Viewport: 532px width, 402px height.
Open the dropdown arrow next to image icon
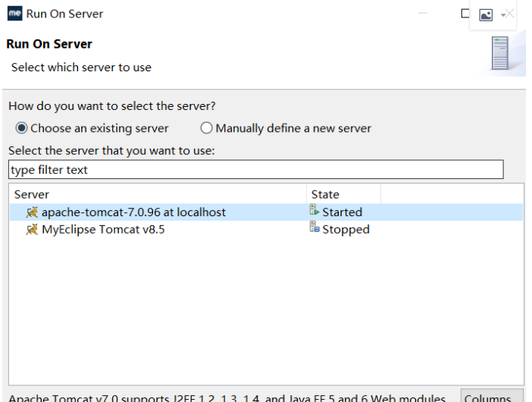(x=502, y=15)
